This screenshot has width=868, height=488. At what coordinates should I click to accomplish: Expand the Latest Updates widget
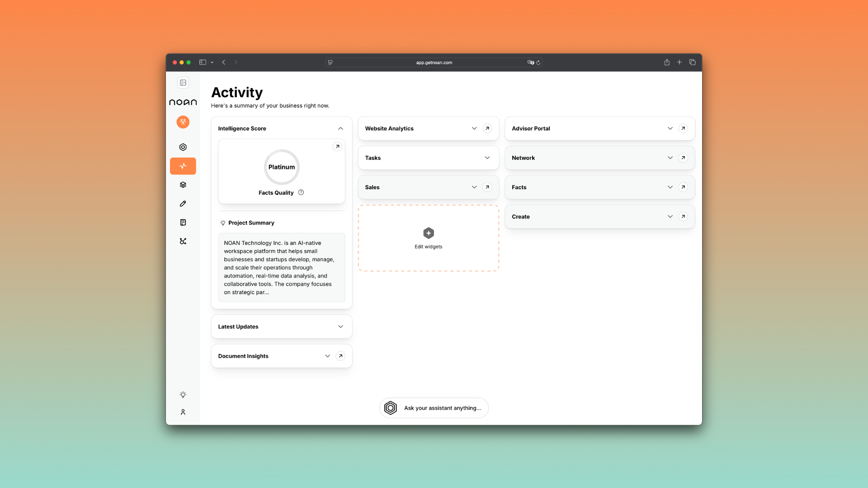[340, 327]
